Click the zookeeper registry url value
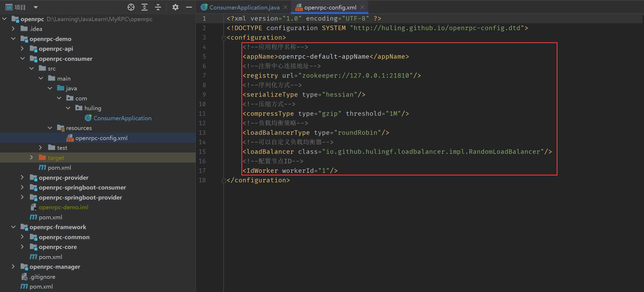This screenshot has height=292, width=644. click(355, 76)
